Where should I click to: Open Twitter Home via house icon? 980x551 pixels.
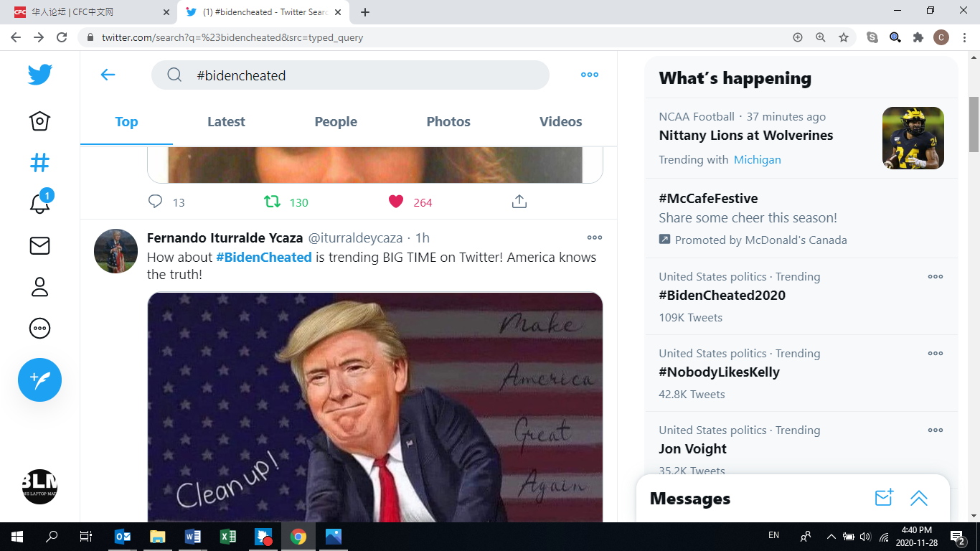[x=39, y=121]
